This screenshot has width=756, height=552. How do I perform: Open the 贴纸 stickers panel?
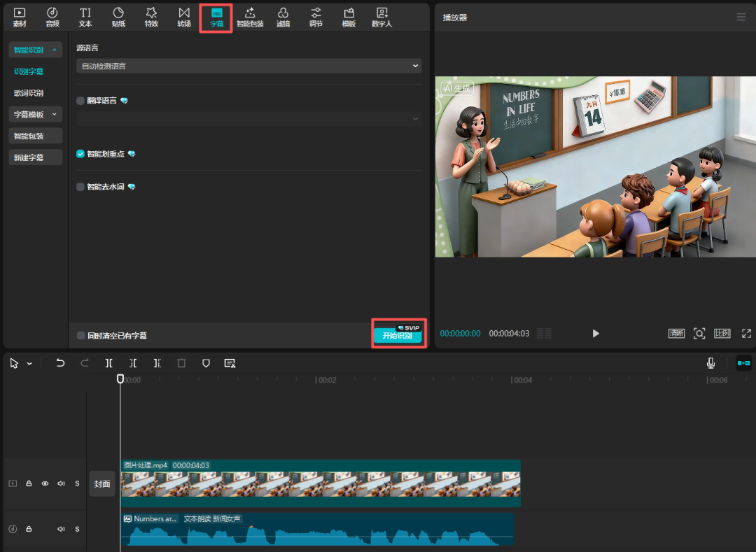118,17
